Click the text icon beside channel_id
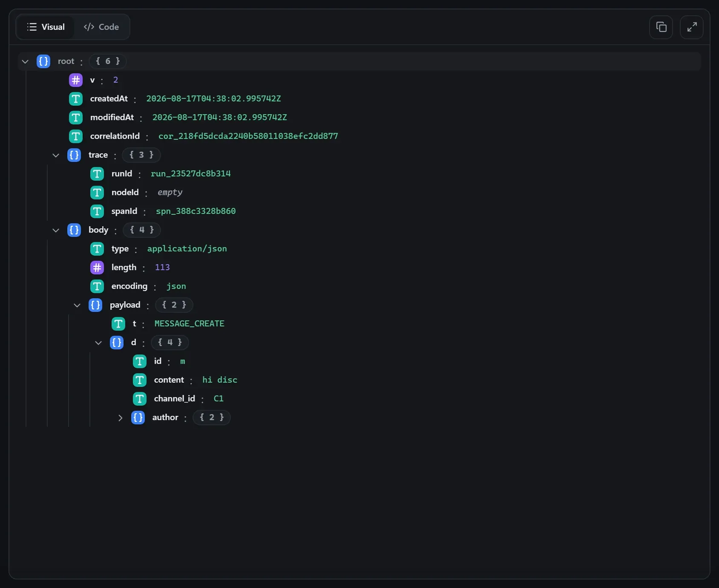The width and height of the screenshot is (719, 588). point(140,399)
